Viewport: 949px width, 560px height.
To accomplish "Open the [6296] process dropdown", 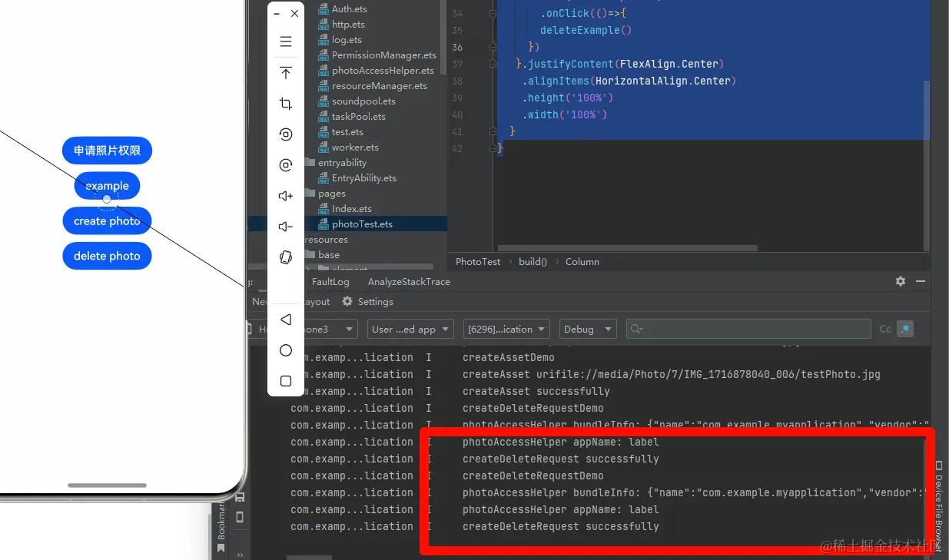I will click(x=506, y=329).
